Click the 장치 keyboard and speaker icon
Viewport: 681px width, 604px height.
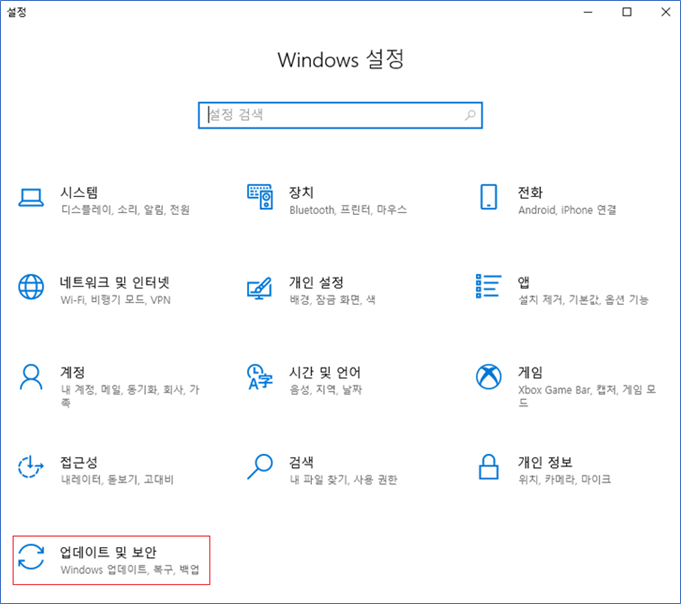[x=260, y=197]
